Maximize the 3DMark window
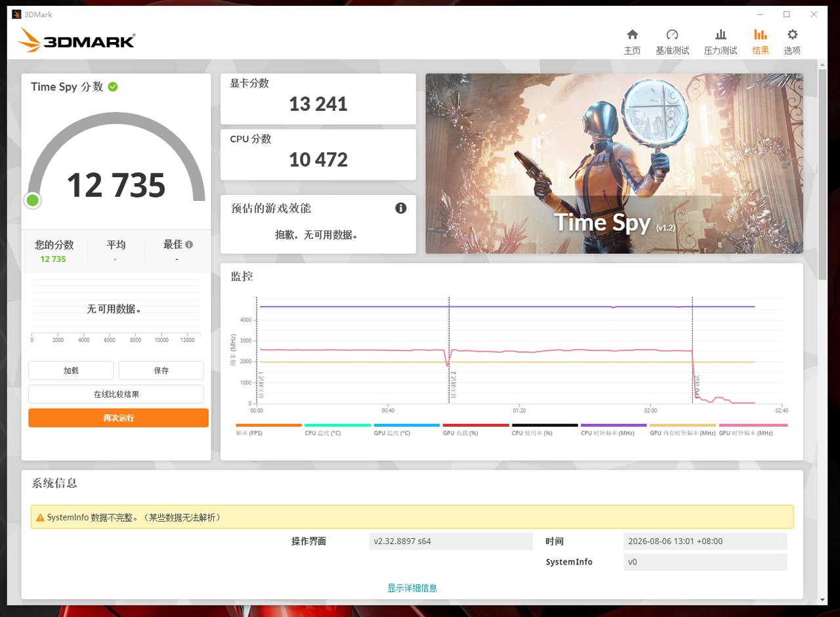Screen dimensions: 840x617 pos(786,14)
